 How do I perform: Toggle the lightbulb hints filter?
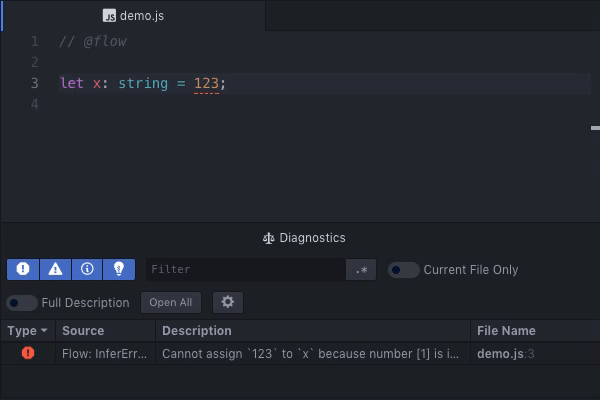click(119, 269)
